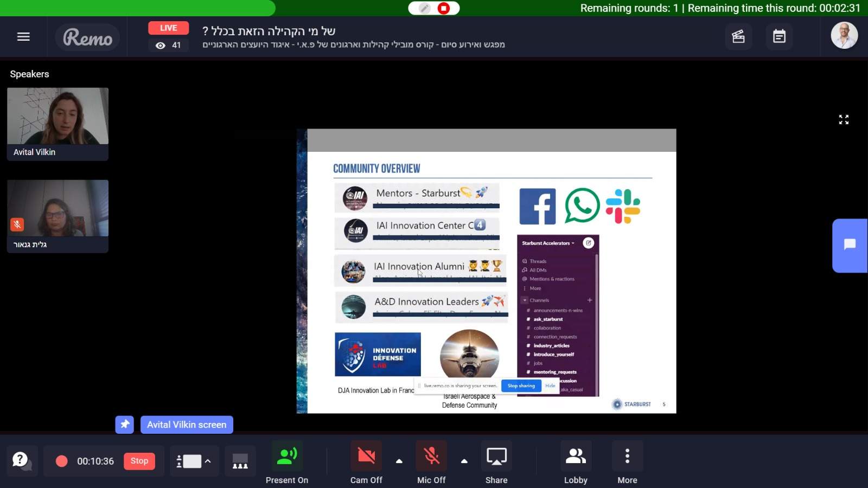Open the help question mark icon

[x=22, y=461]
